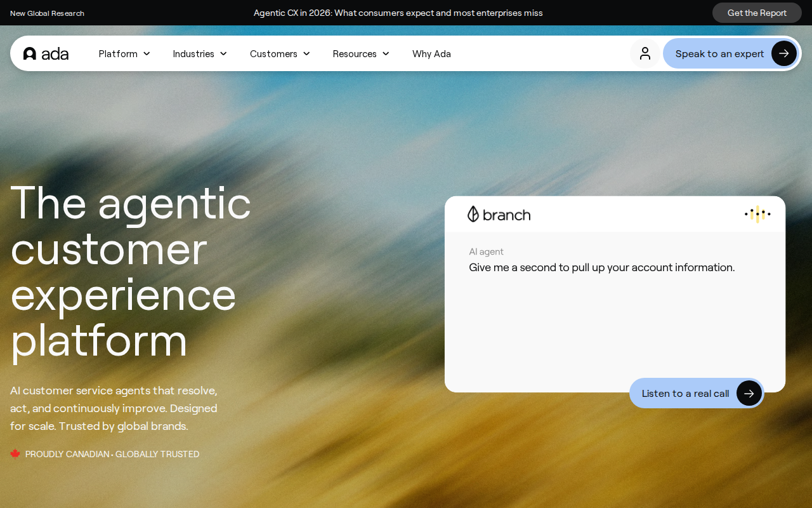
Task: Click the New Global Research label
Action: coord(47,13)
